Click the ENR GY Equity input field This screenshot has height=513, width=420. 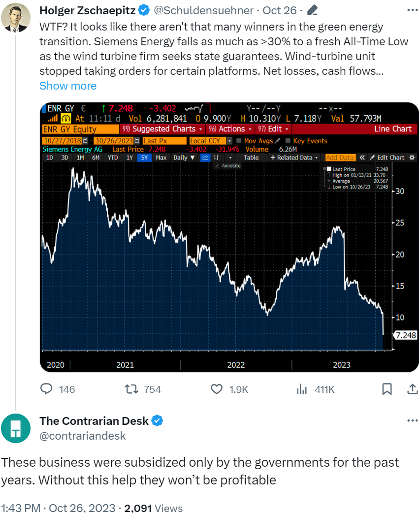pyautogui.click(x=80, y=129)
